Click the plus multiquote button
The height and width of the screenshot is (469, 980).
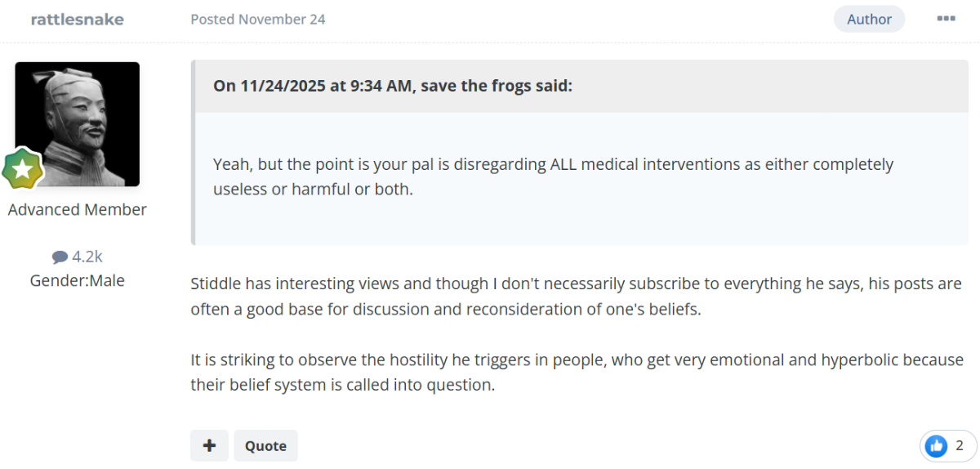pos(210,445)
